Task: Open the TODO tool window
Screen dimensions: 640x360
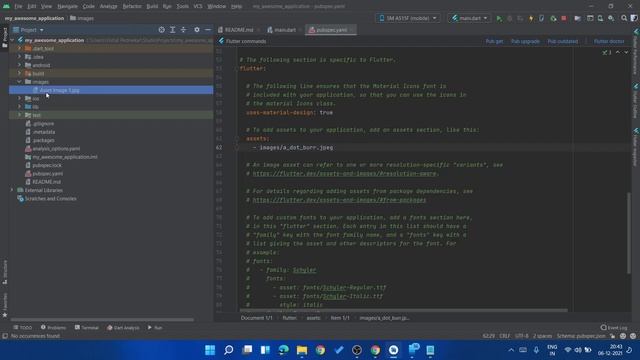Action: tap(22, 327)
